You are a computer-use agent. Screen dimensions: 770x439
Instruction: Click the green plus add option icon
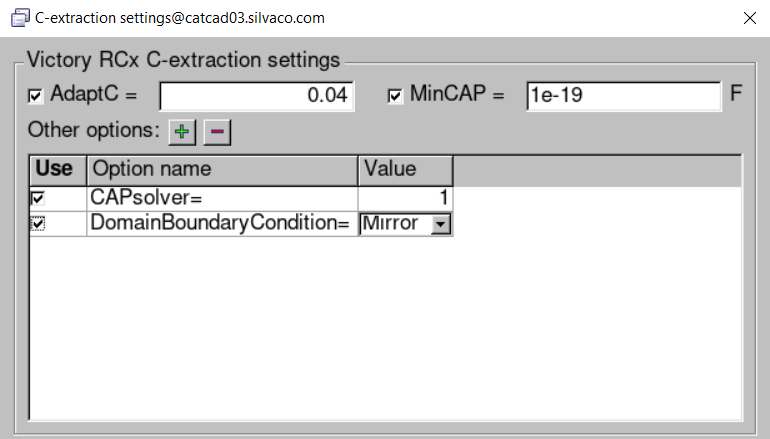click(x=182, y=131)
